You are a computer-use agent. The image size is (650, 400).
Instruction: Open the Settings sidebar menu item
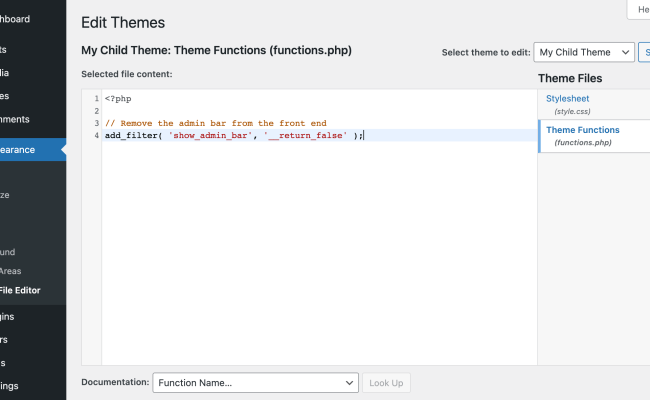[x=9, y=386]
